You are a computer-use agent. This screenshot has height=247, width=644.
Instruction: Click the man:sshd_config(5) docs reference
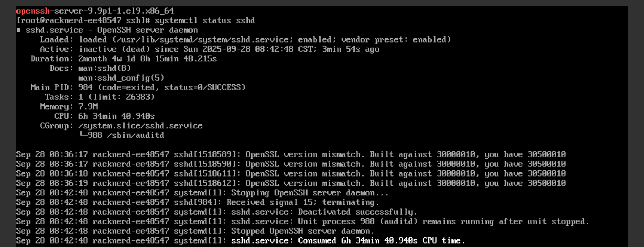pyautogui.click(x=121, y=78)
